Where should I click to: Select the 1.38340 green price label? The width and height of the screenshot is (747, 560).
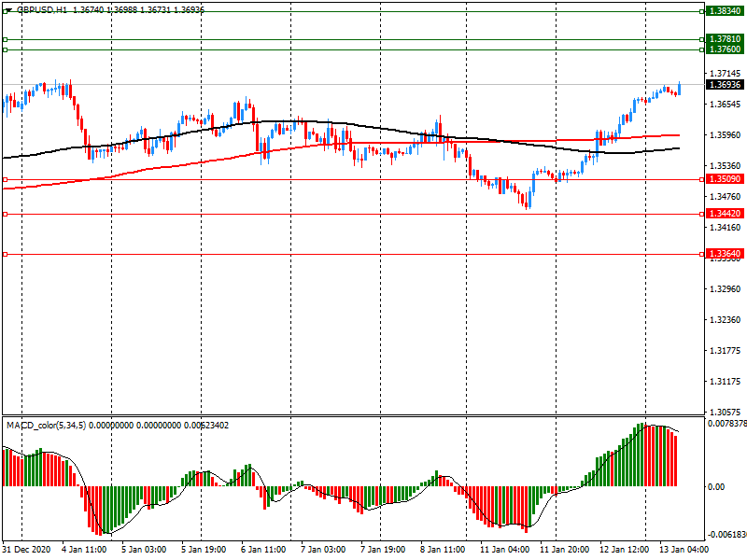725,10
